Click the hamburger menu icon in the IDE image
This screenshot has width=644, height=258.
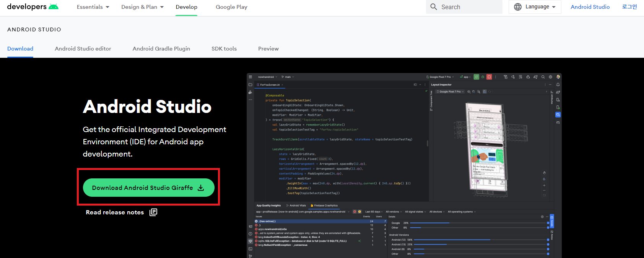coord(250,77)
